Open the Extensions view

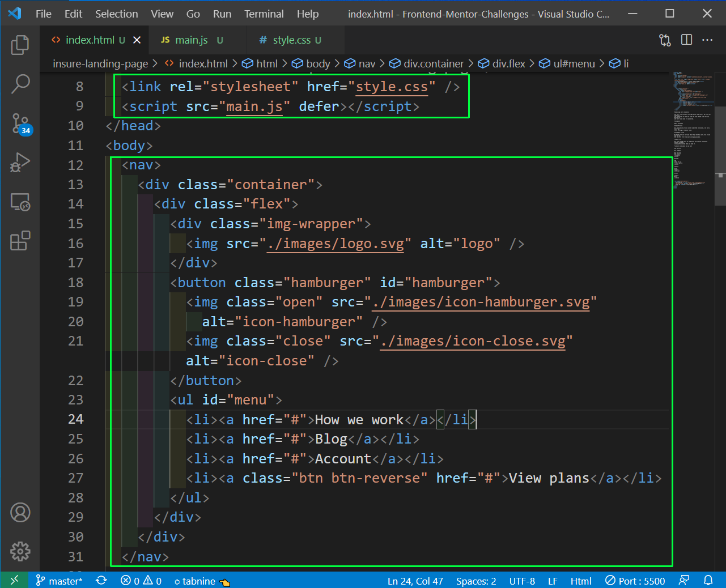click(x=20, y=241)
